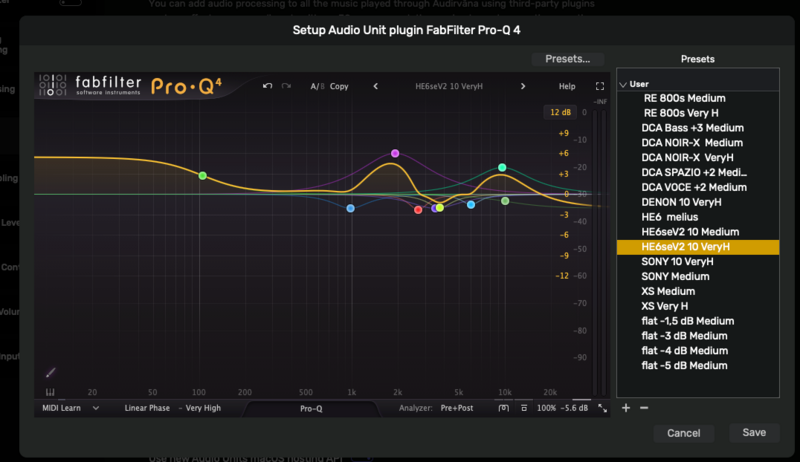Image resolution: width=800 pixels, height=462 pixels.
Task: Enter full screen mode via corner brackets icon
Action: click(600, 86)
